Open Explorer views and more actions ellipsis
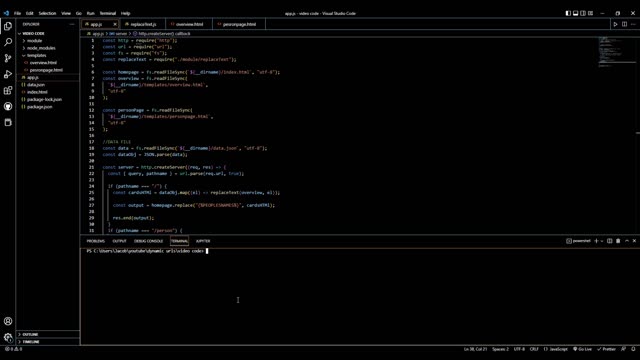The height and width of the screenshot is (360, 640). 72,24
